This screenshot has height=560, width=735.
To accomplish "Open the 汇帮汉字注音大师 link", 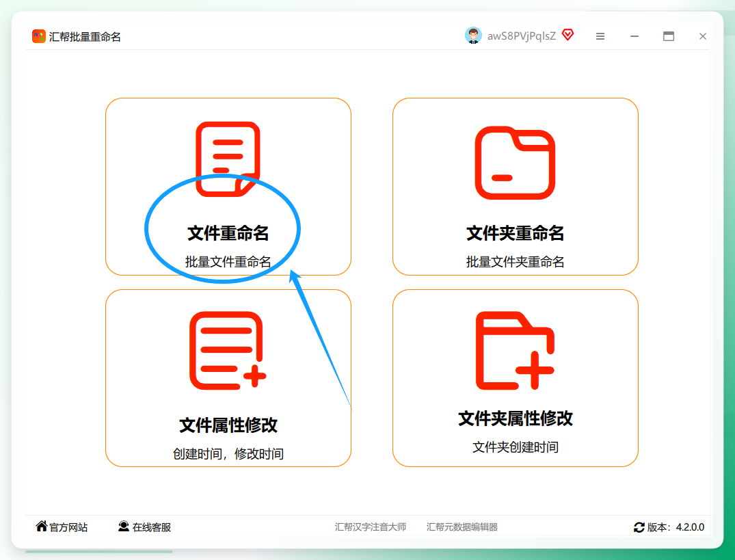I will (371, 526).
